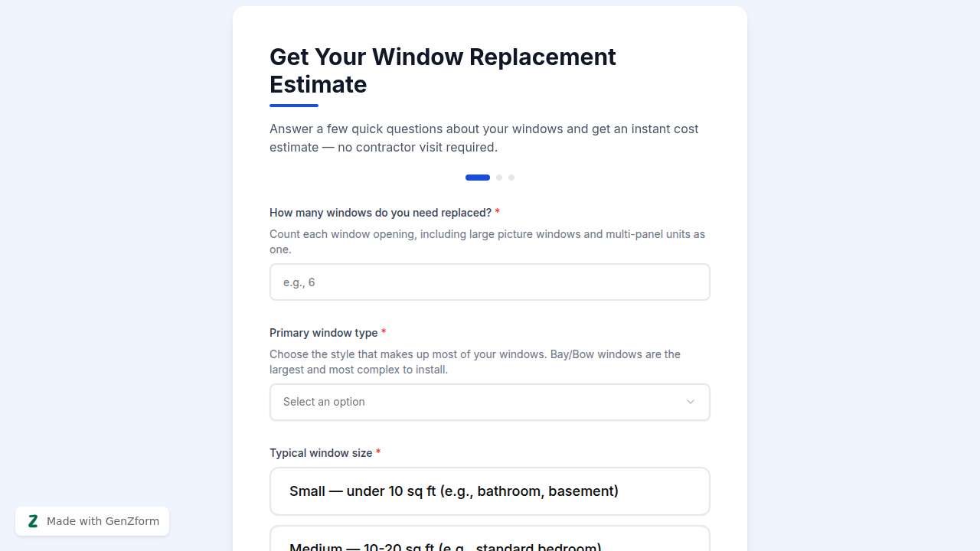The height and width of the screenshot is (551, 980).
Task: Click the first blue step indicator
Action: tap(477, 177)
